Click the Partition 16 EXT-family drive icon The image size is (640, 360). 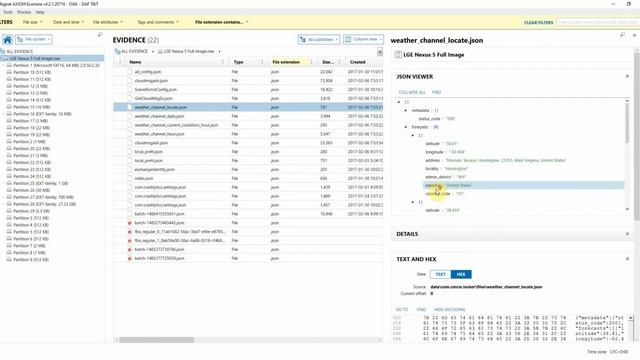click(9, 114)
